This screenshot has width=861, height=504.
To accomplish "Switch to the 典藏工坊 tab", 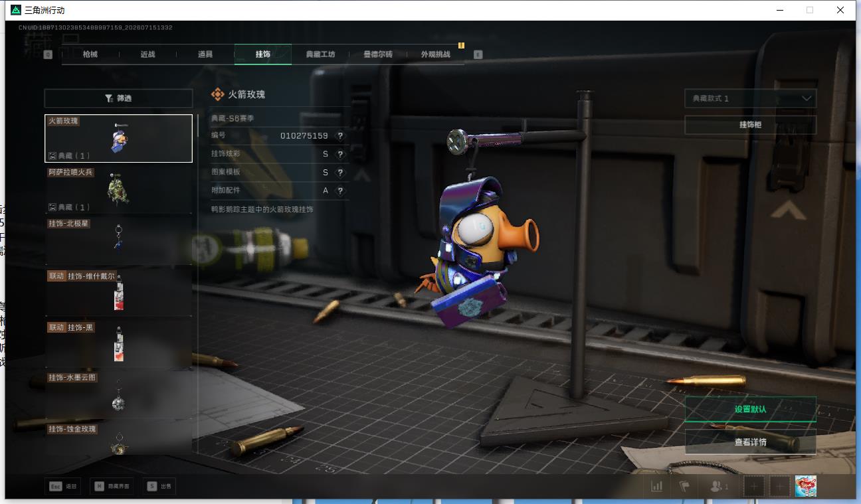I will click(x=320, y=54).
